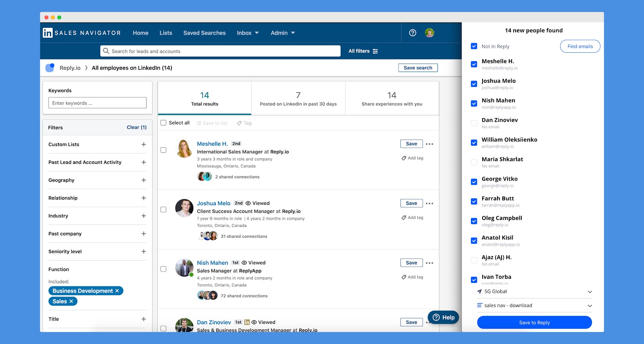Open more options for Meshelle H.
This screenshot has height=344, width=644.
(x=429, y=144)
